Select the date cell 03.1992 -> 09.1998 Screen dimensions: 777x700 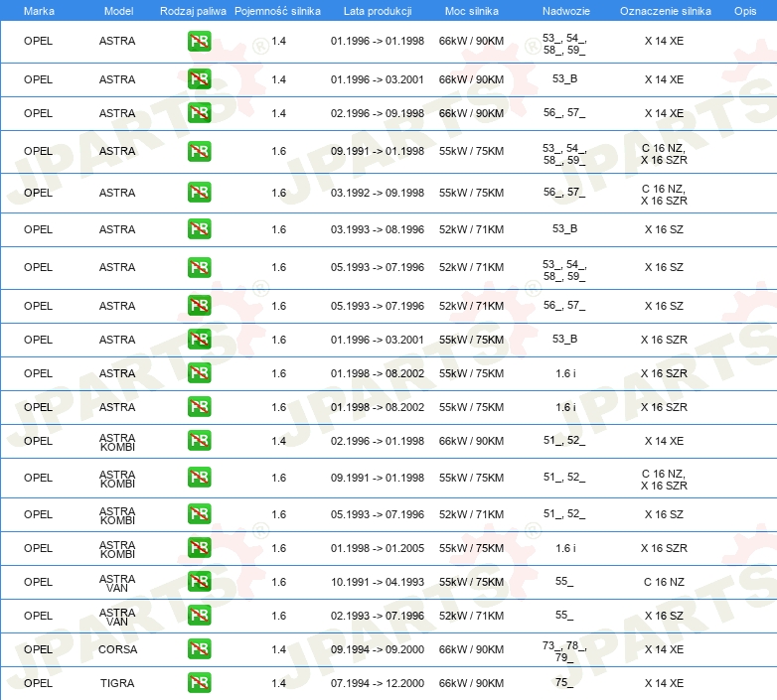[x=378, y=193]
